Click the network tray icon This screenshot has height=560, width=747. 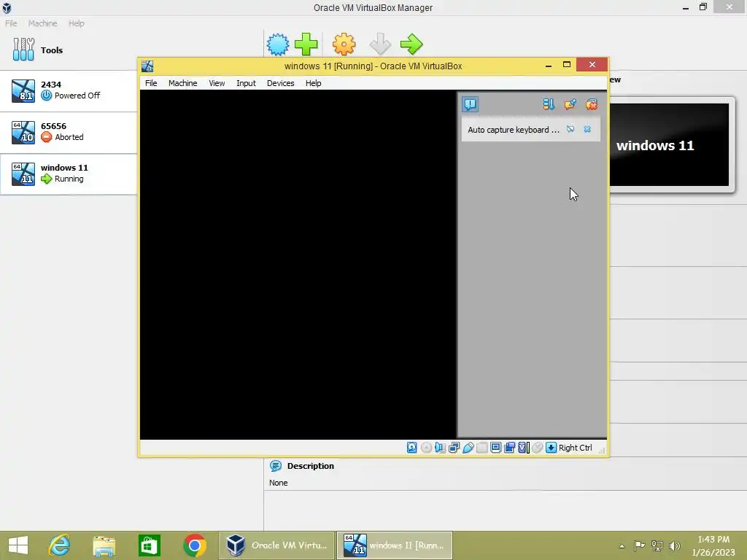point(657,545)
